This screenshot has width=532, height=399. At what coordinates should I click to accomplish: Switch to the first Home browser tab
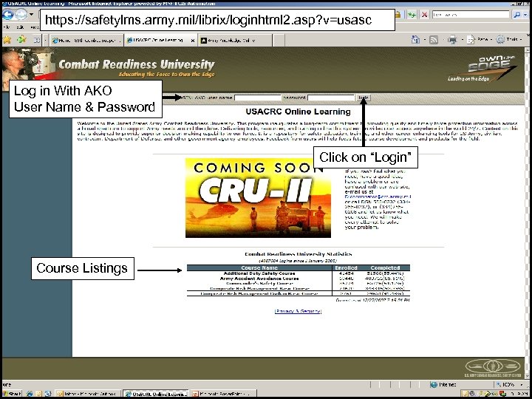click(86, 41)
